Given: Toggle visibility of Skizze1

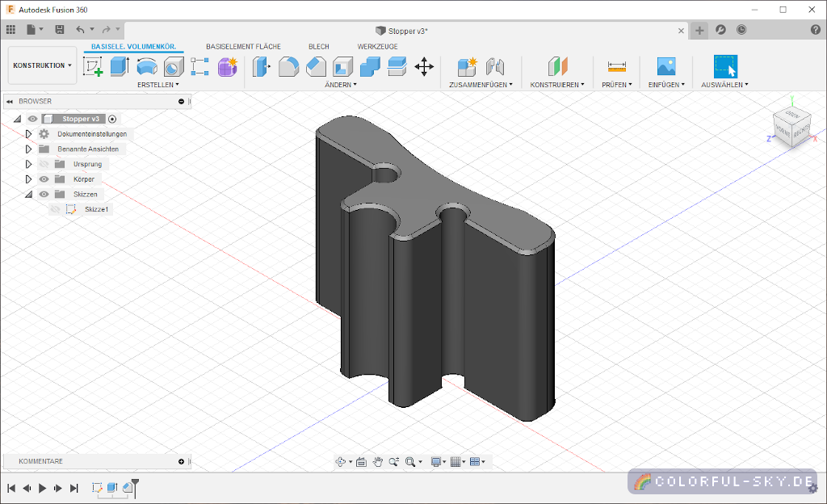Looking at the screenshot, I should [55, 209].
